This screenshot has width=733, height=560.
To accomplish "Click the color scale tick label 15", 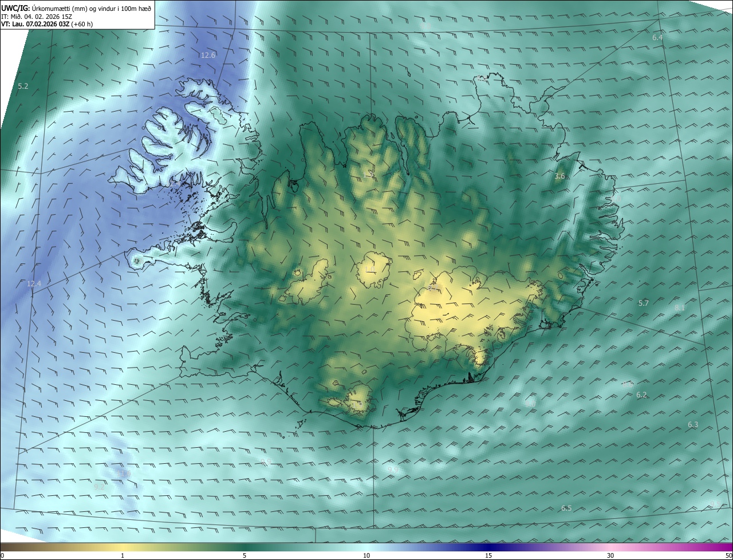I will [488, 556].
